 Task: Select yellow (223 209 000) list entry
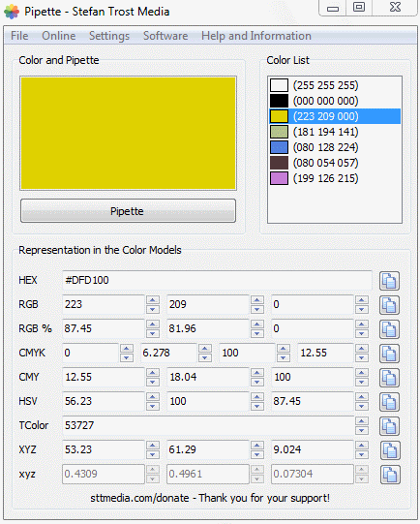click(x=335, y=116)
